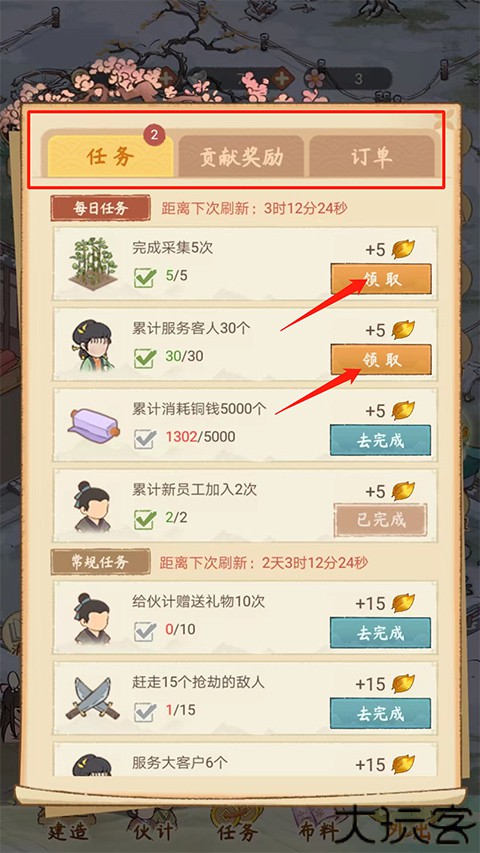The image size is (480, 853).
Task: Claim reward 领取 for 完成采集5次
Action: 381,279
